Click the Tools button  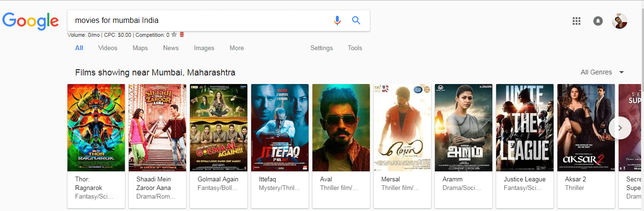(x=355, y=48)
